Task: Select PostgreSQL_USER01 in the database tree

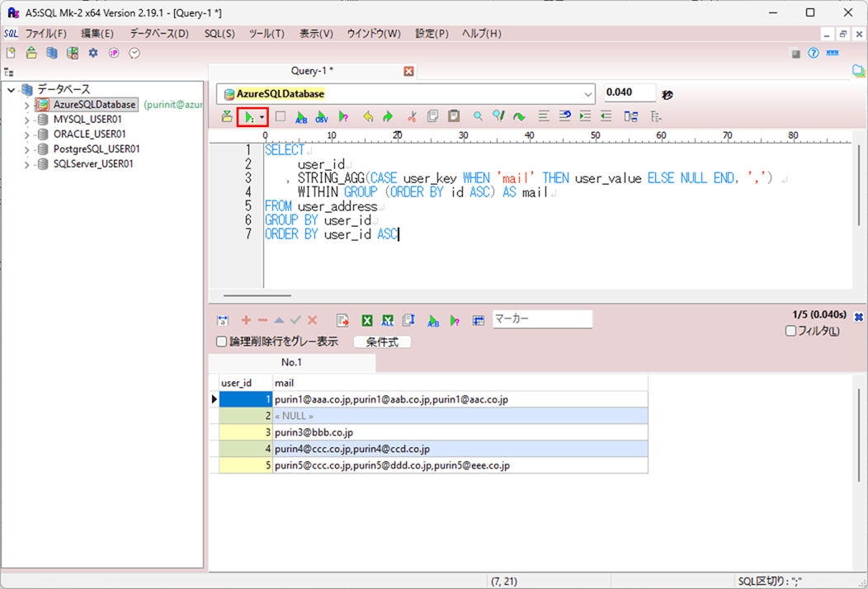Action: coord(97,149)
